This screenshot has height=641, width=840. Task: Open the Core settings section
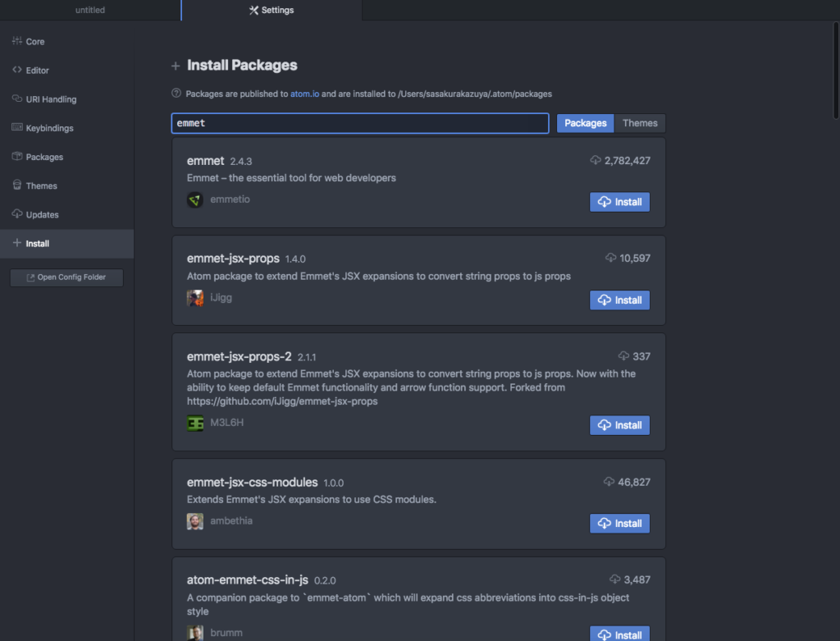[66, 41]
